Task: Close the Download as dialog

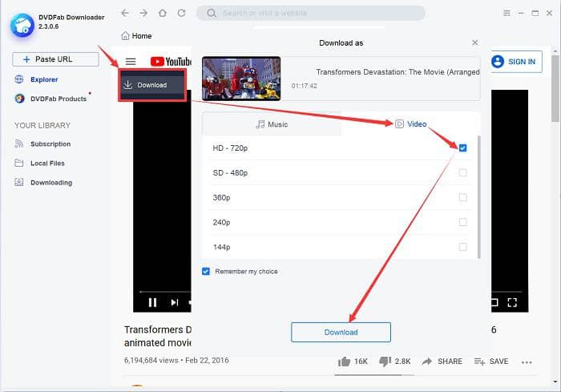Action: 474,42
